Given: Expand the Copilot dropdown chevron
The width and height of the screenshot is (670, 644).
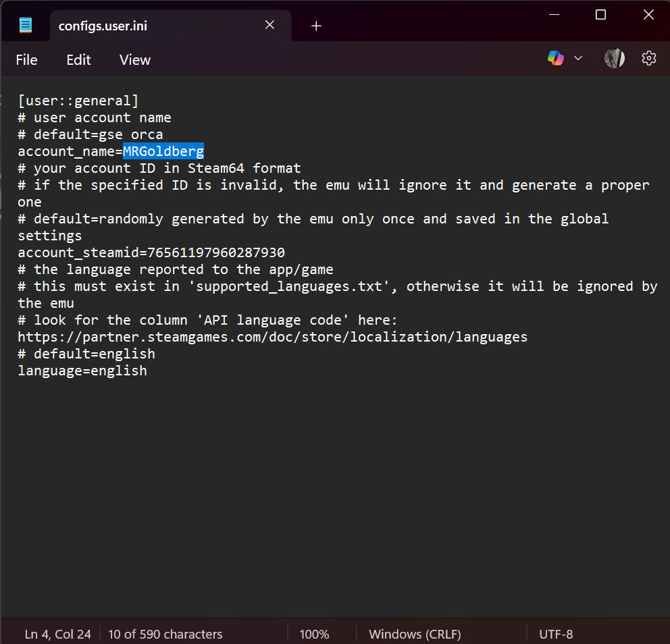Looking at the screenshot, I should [x=578, y=58].
